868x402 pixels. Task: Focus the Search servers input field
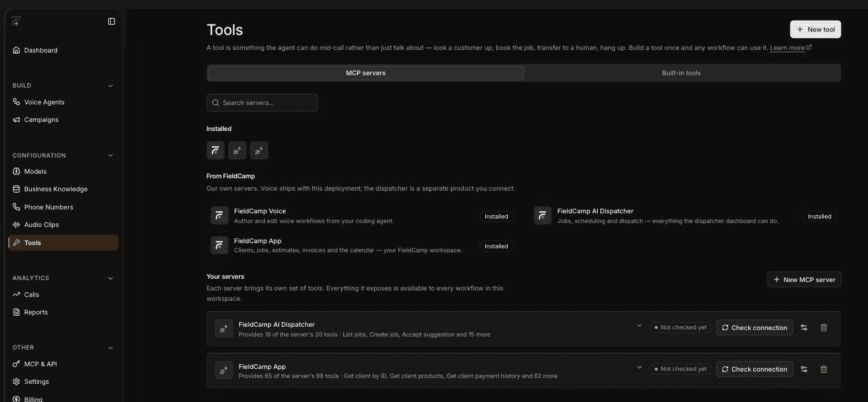pos(262,102)
